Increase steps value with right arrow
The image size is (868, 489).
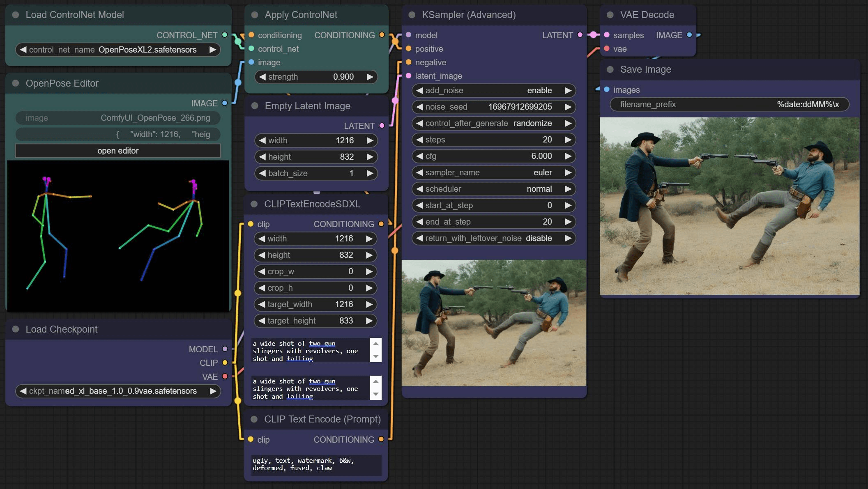coord(568,140)
